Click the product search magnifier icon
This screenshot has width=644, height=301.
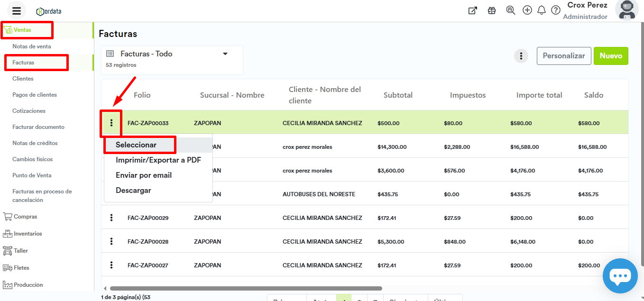click(511, 10)
